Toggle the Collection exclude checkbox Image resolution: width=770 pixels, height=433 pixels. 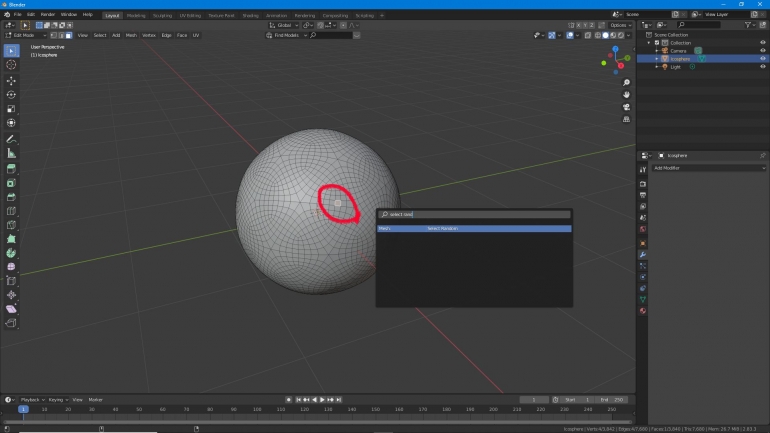tap(657, 43)
